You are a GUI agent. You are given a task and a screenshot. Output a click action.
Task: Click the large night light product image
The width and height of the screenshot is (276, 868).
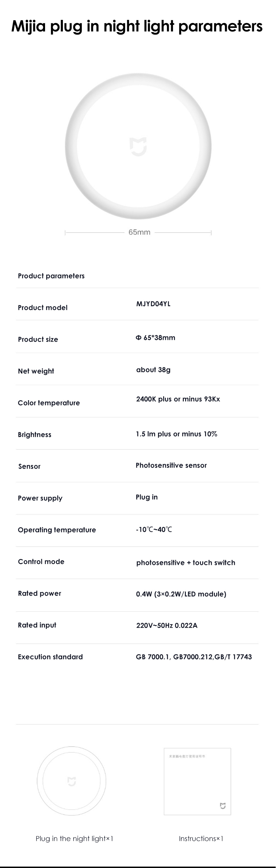click(138, 147)
